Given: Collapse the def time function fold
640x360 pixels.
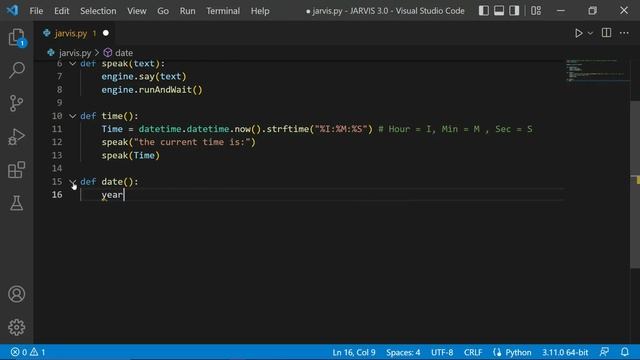Looking at the screenshot, I should click(x=72, y=116).
